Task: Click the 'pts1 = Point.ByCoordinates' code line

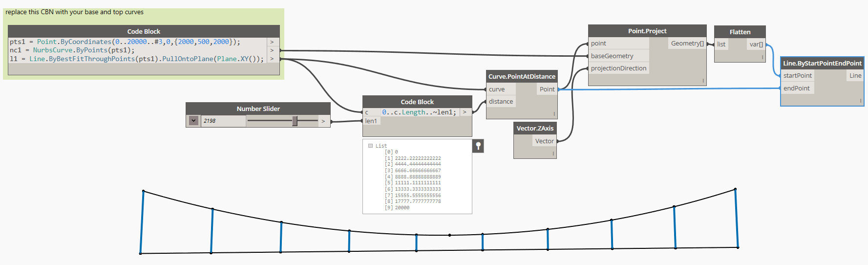Action: (x=125, y=42)
